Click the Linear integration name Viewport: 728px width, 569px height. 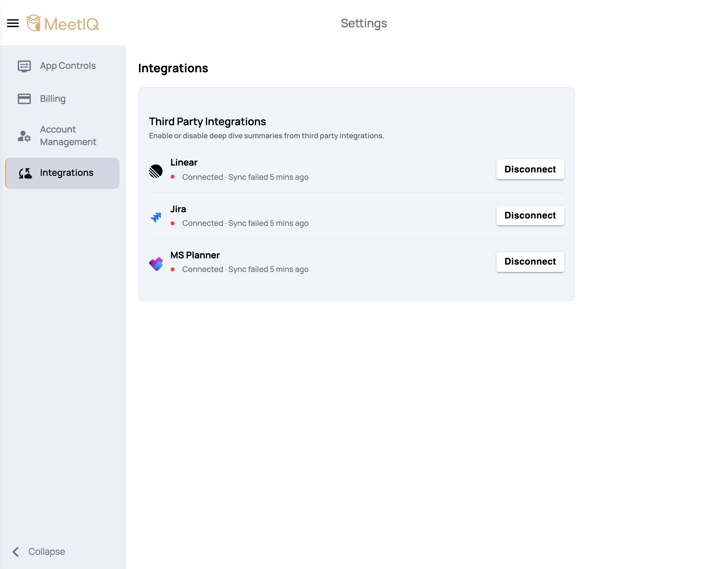coord(184,162)
